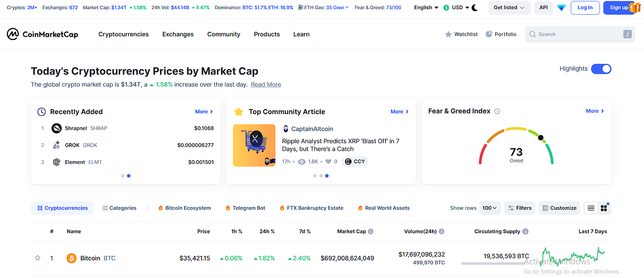Add Bitcoin to watchlist star

pos(38,258)
